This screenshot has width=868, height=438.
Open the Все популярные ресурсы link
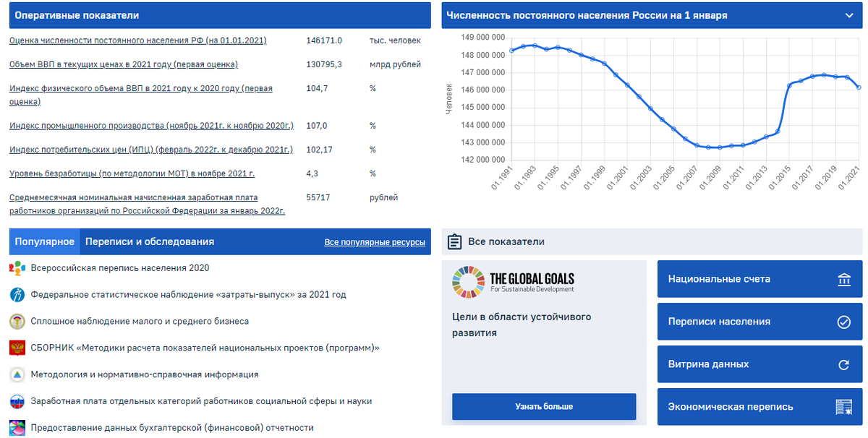point(375,242)
